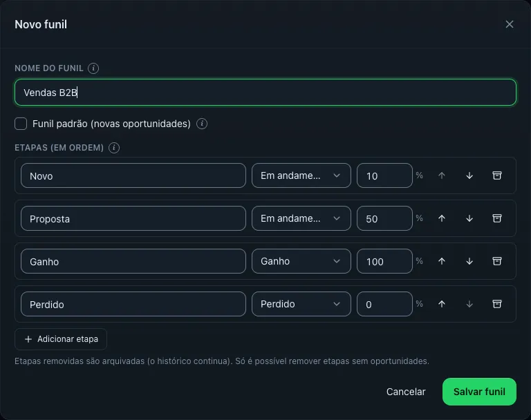
Task: Show info about Etapas em ordem
Action: tap(114, 148)
